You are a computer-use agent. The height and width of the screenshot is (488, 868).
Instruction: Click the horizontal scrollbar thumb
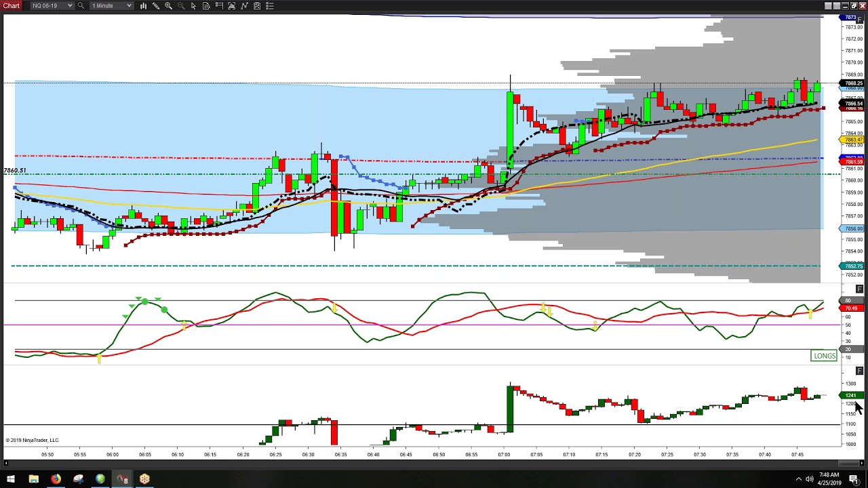tap(848, 464)
